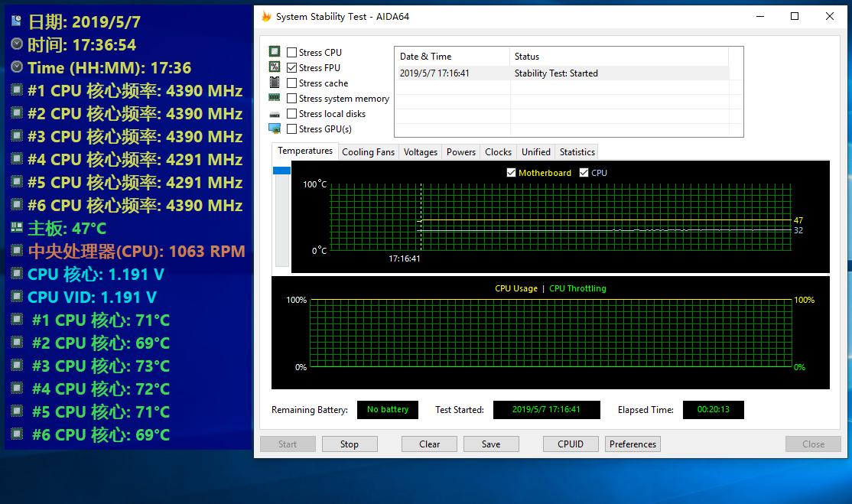The height and width of the screenshot is (504, 852).
Task: Click the RAM module icon beside system memory
Action: pos(275,98)
